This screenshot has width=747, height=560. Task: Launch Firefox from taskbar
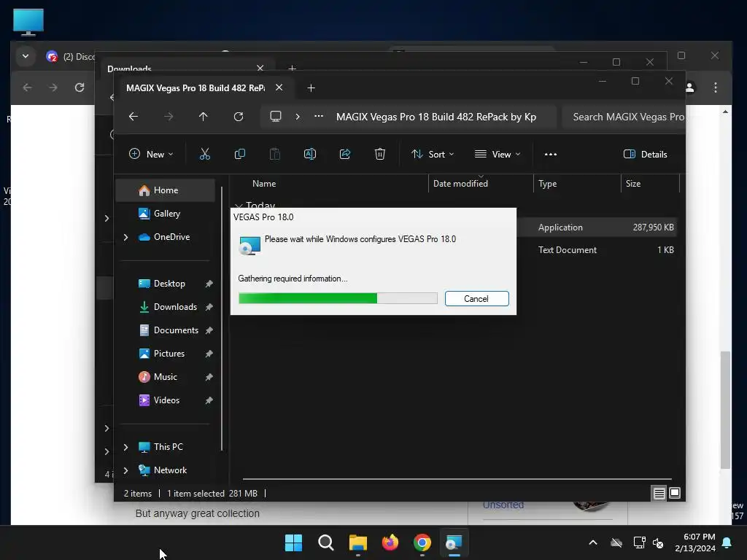(390, 542)
